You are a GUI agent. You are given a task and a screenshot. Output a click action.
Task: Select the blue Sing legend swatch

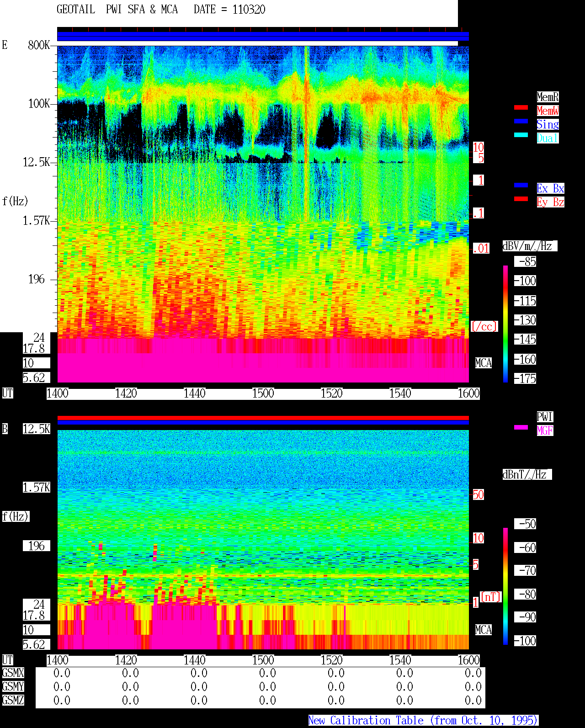tap(521, 121)
